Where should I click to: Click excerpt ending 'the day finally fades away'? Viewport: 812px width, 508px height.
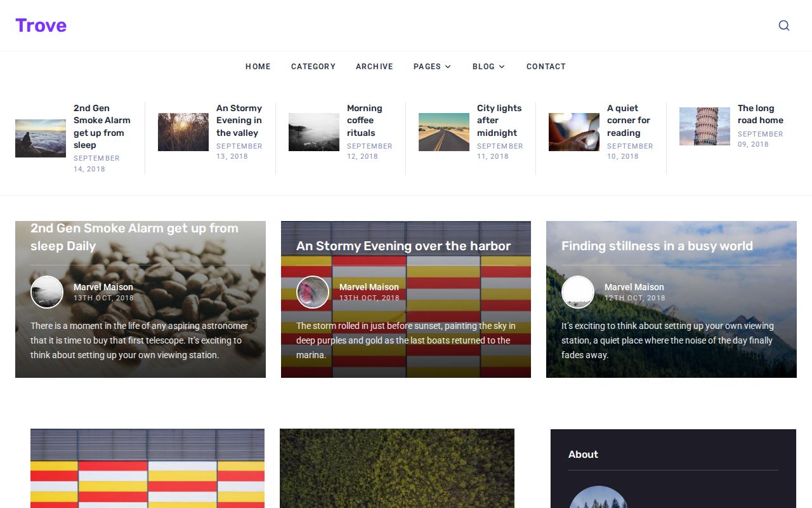pyautogui.click(x=667, y=340)
